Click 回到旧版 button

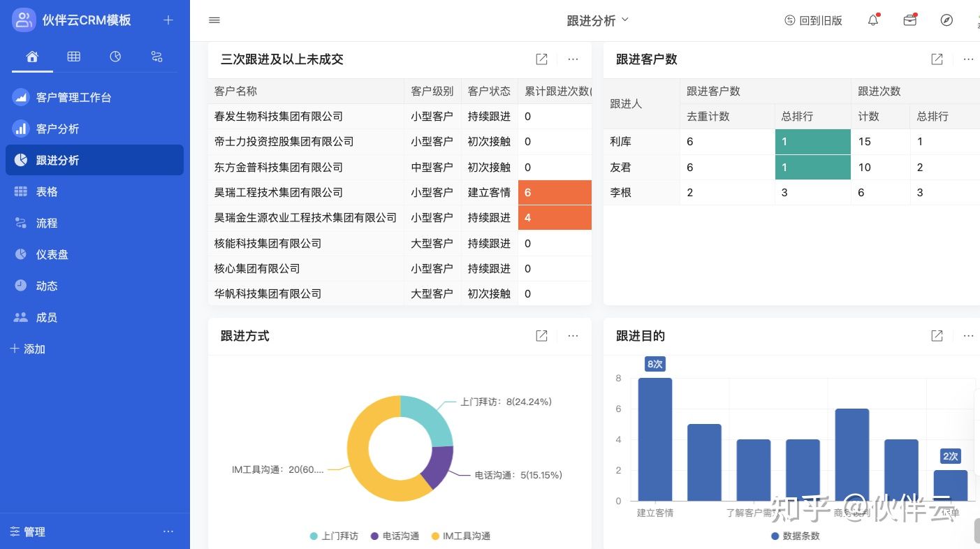coord(813,20)
